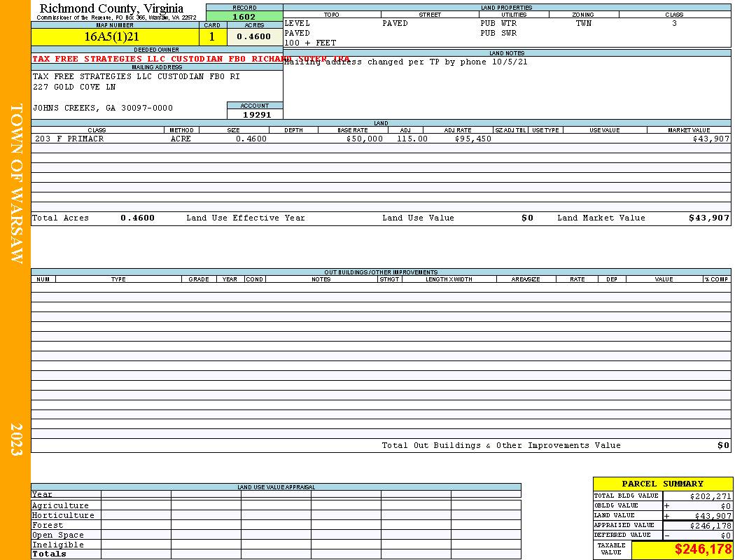735x560 pixels.
Task: Click the map number 16A5(1)21
Action: (111, 36)
